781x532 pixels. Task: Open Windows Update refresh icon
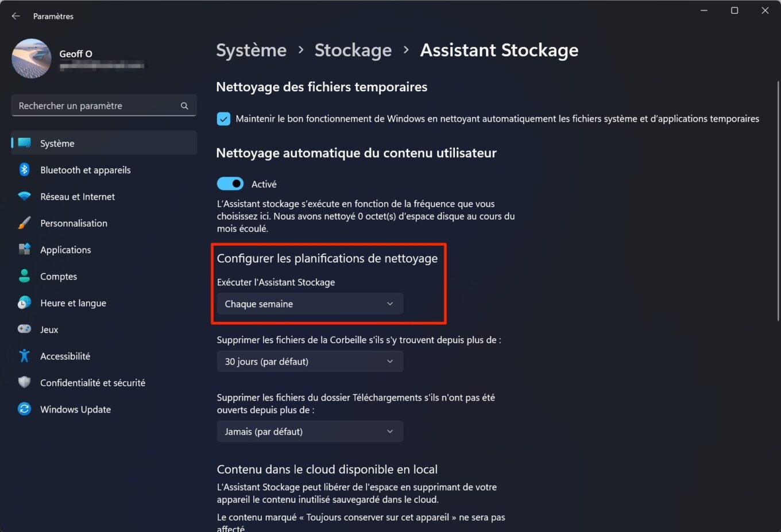click(x=24, y=409)
